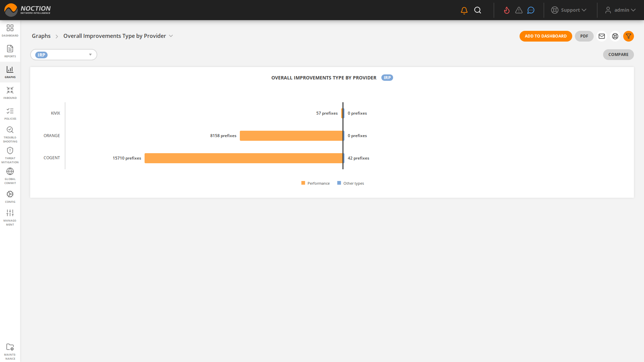This screenshot has height=362, width=644.
Task: Hide Other types series via legend swatch
Action: [338, 183]
